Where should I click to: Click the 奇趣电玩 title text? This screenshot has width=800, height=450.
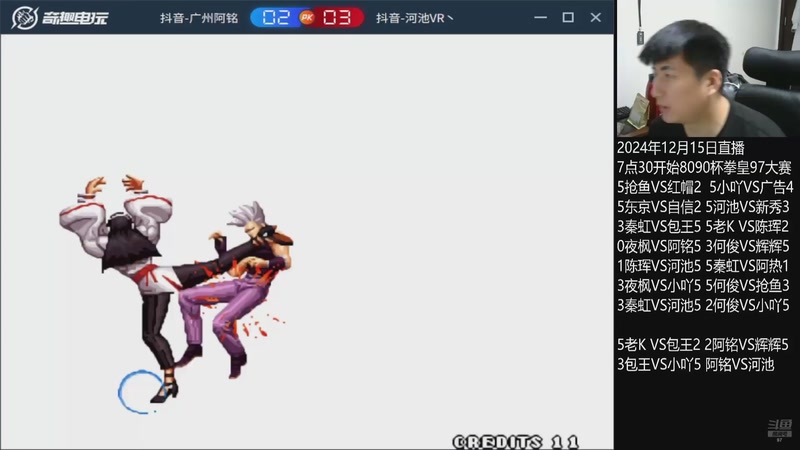(x=75, y=18)
